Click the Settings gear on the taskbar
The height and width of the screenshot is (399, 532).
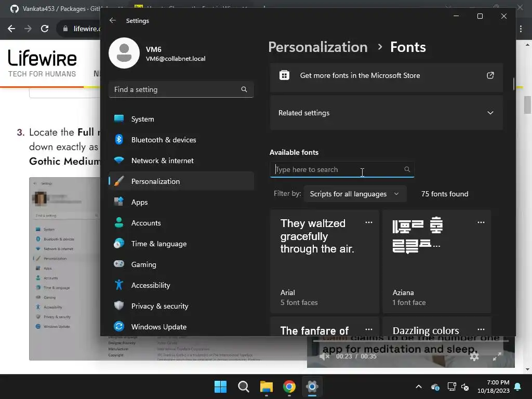312,387
